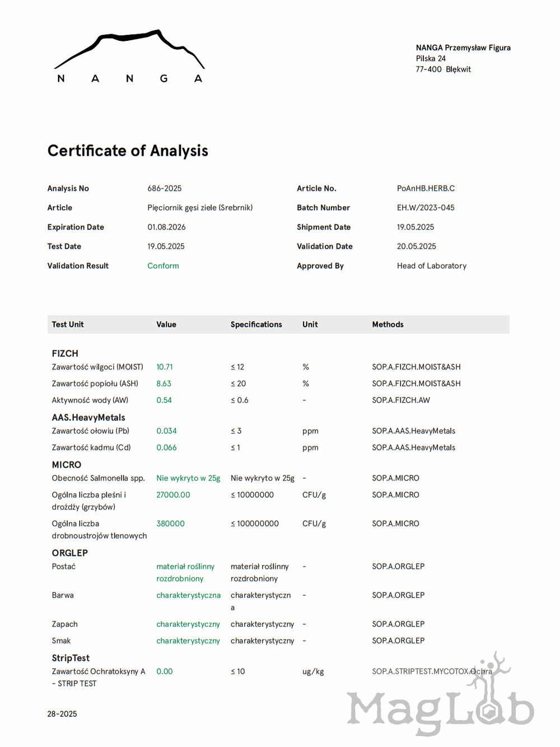Click Ochratoxin A value 0.00
The height and width of the screenshot is (747, 560).
[x=164, y=671]
